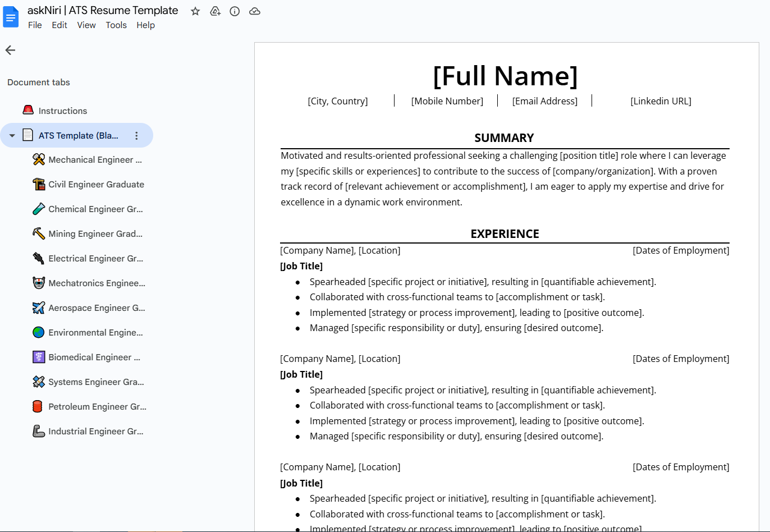Click the Electrical Engineer plug icon
Viewport: 770px width, 532px height.
click(x=38, y=258)
